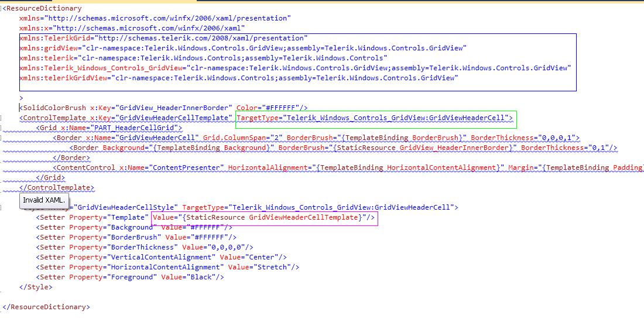Select the xmlns:x winfx xaml declaration
The image size is (644, 318).
[132, 28]
